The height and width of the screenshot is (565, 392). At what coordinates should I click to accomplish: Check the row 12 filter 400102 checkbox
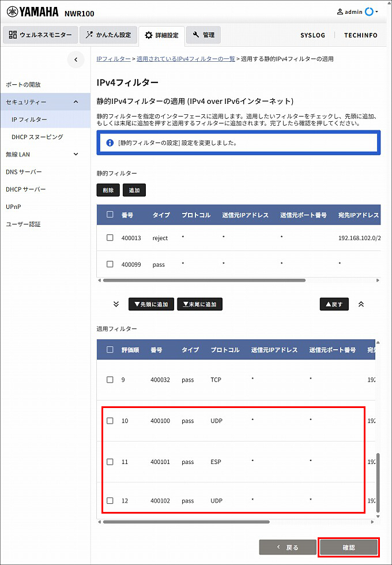point(110,500)
